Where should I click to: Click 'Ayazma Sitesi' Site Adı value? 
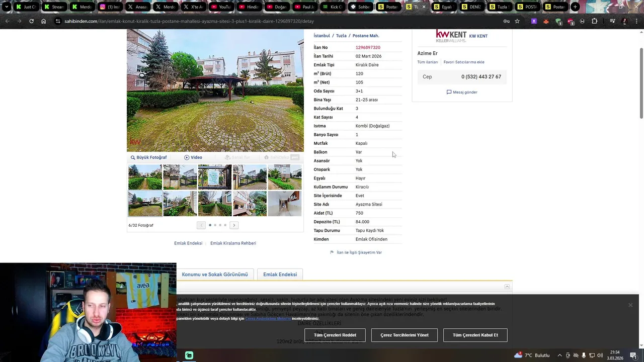coord(369,205)
